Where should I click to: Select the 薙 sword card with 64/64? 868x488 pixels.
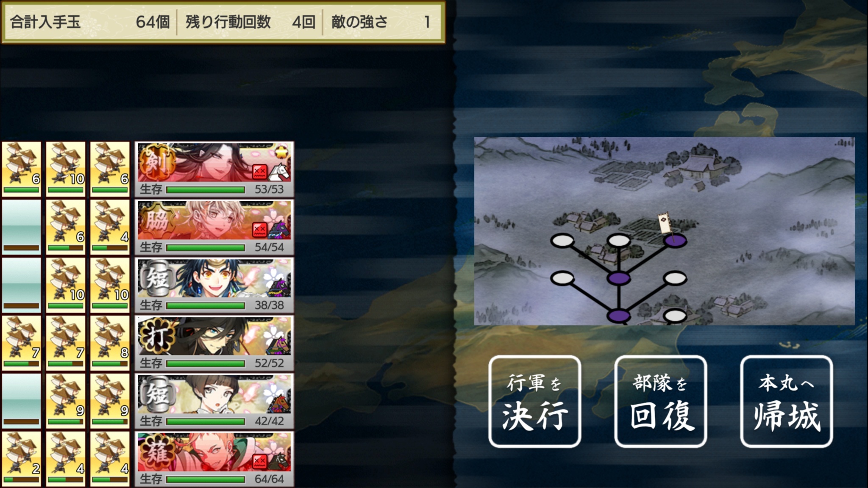(x=214, y=459)
